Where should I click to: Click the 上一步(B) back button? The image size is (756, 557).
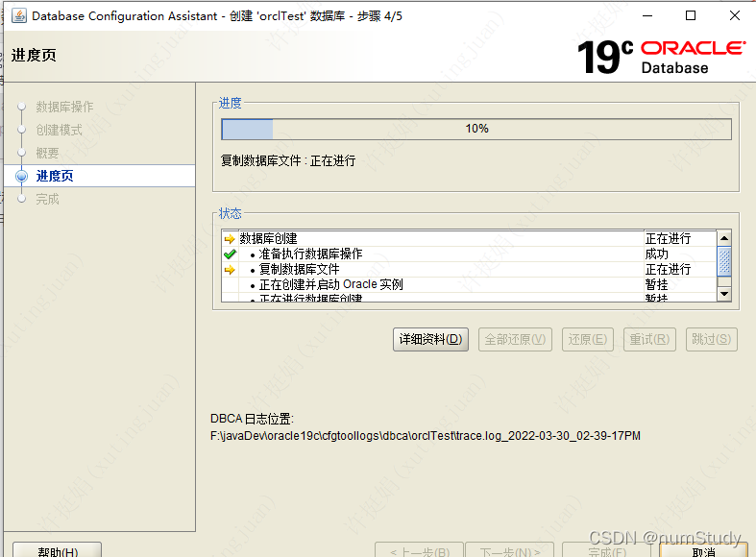(420, 549)
